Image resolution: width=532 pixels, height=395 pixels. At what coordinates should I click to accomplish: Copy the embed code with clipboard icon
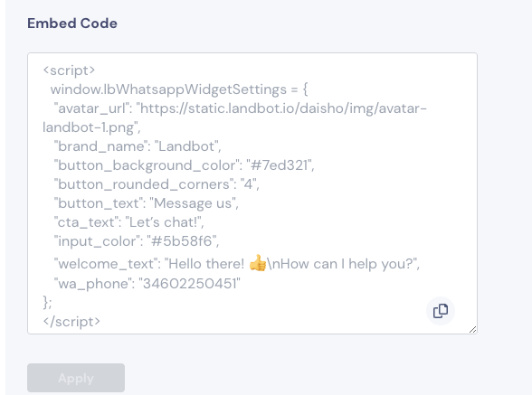[441, 311]
